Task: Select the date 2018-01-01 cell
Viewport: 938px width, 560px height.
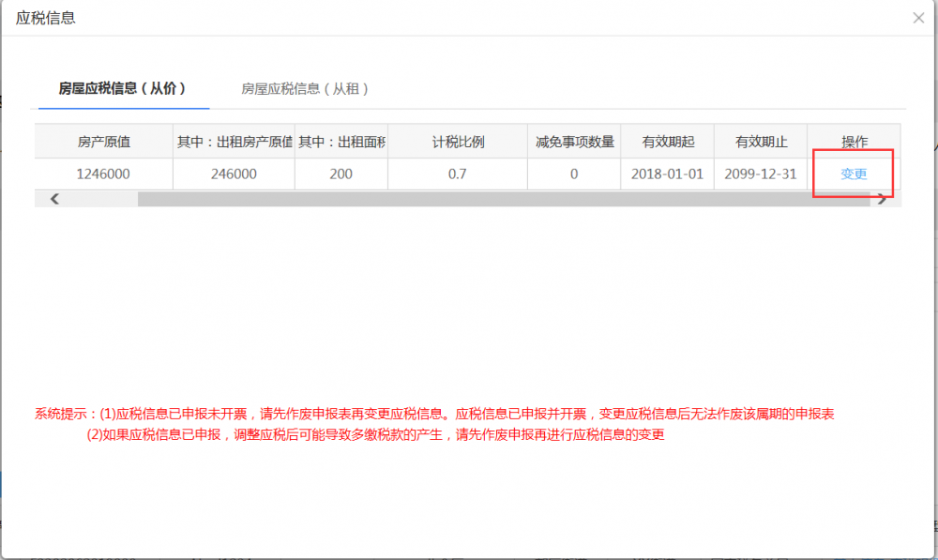Action: pyautogui.click(x=667, y=174)
